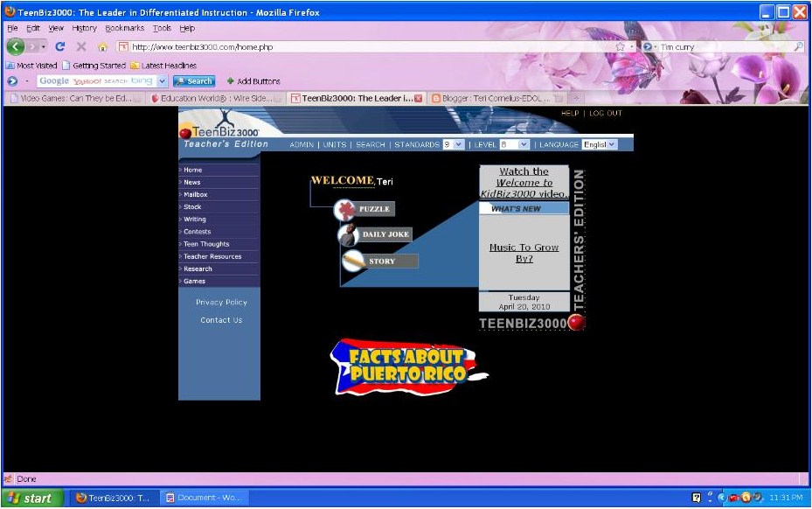Bookmark this page with the star icon
This screenshot has height=509, width=812.
click(x=620, y=46)
